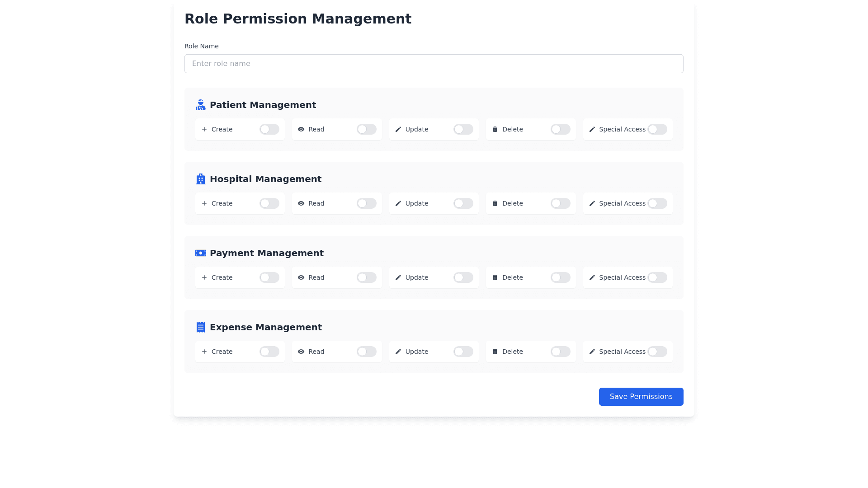868x488 pixels.
Task: Enable Read toggle in Expense Management
Action: click(366, 352)
